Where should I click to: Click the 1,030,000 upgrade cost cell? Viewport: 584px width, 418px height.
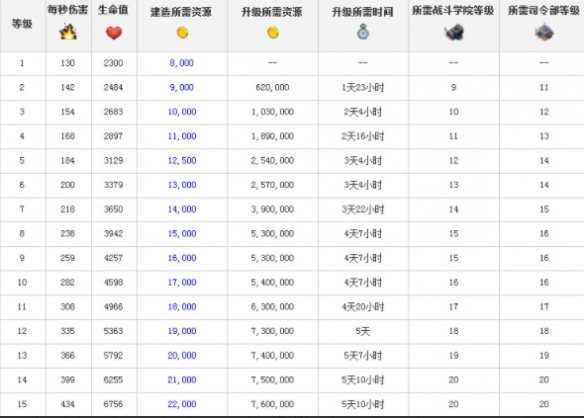point(272,112)
